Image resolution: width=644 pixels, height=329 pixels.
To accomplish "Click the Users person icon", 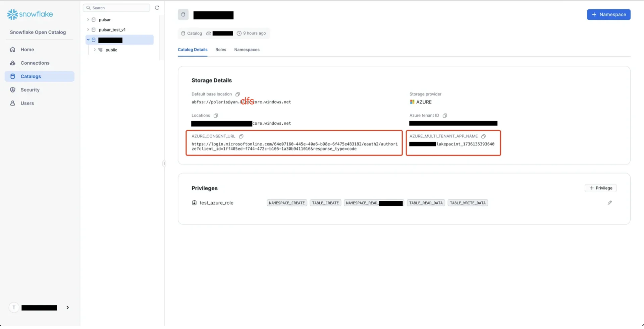I will click(x=13, y=103).
